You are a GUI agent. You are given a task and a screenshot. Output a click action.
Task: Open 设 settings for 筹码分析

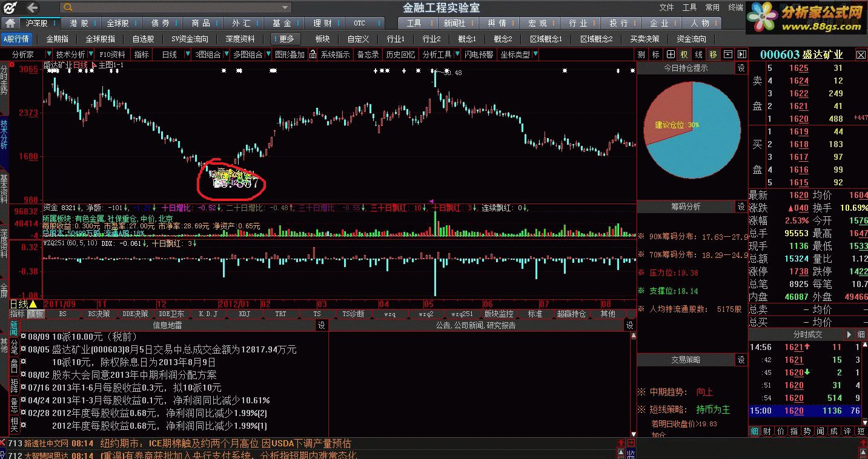pyautogui.click(x=741, y=207)
